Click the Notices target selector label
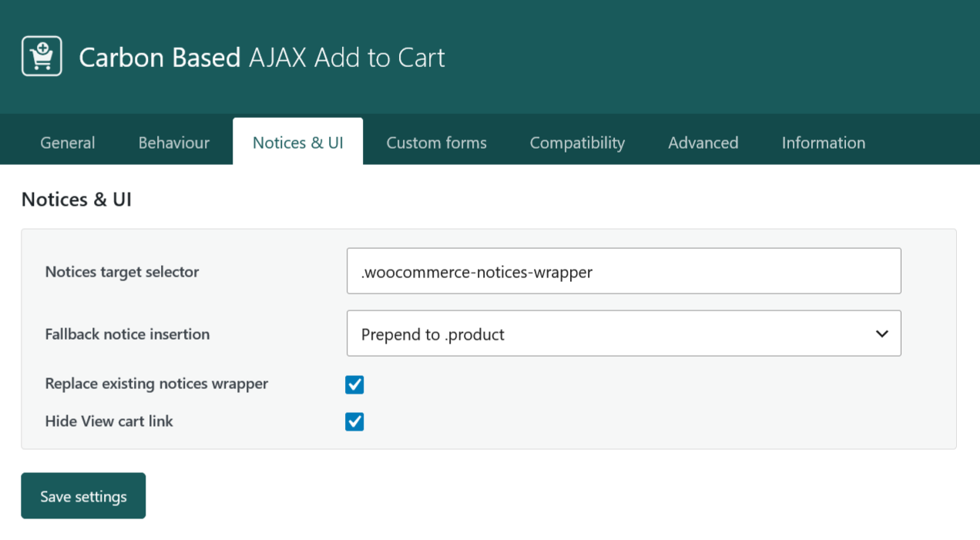The image size is (980, 540). [x=122, y=272]
